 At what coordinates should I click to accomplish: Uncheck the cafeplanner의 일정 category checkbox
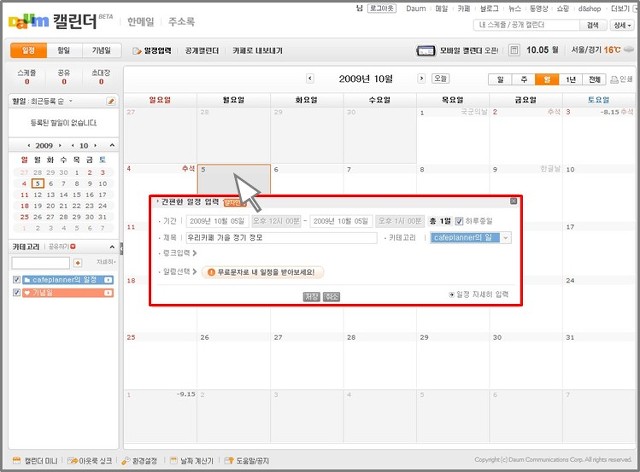(x=16, y=280)
